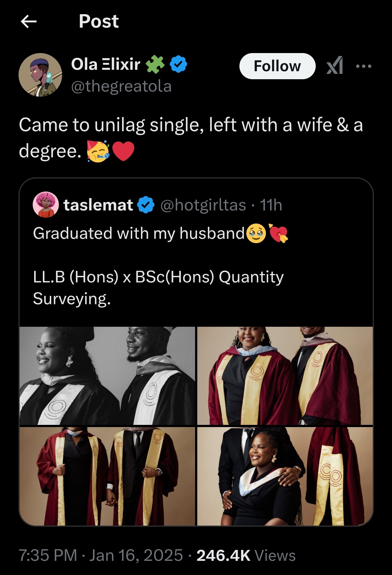
Task: Open the bottom-left holding hands photo
Action: pyautogui.click(x=108, y=476)
